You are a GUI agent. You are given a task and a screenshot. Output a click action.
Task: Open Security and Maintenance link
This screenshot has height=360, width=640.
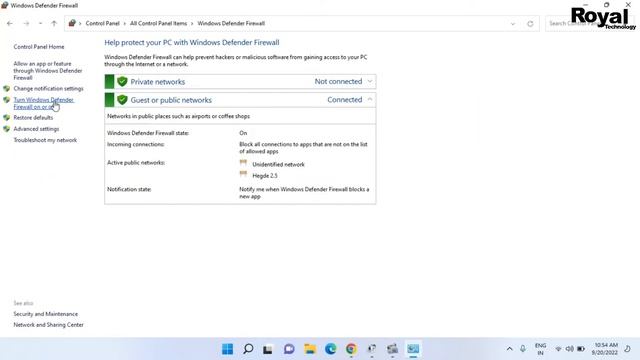45,314
